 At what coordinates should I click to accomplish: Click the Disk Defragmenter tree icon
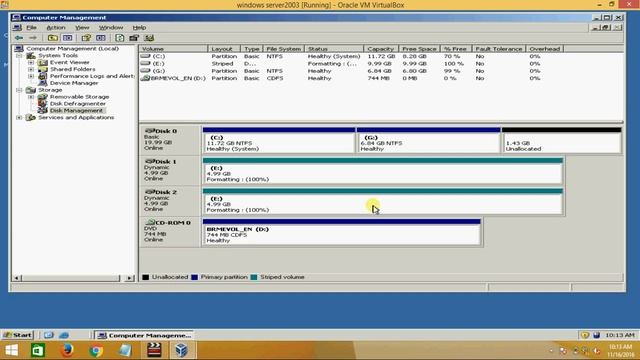tap(43, 104)
